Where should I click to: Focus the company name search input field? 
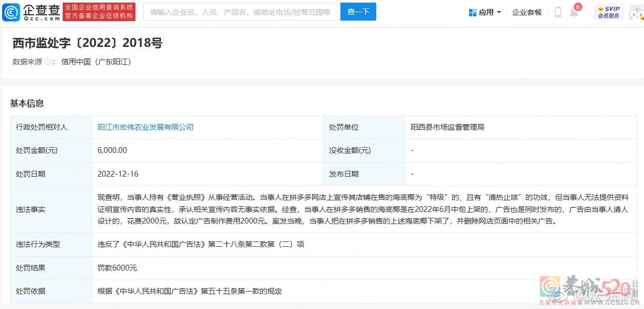coord(241,12)
